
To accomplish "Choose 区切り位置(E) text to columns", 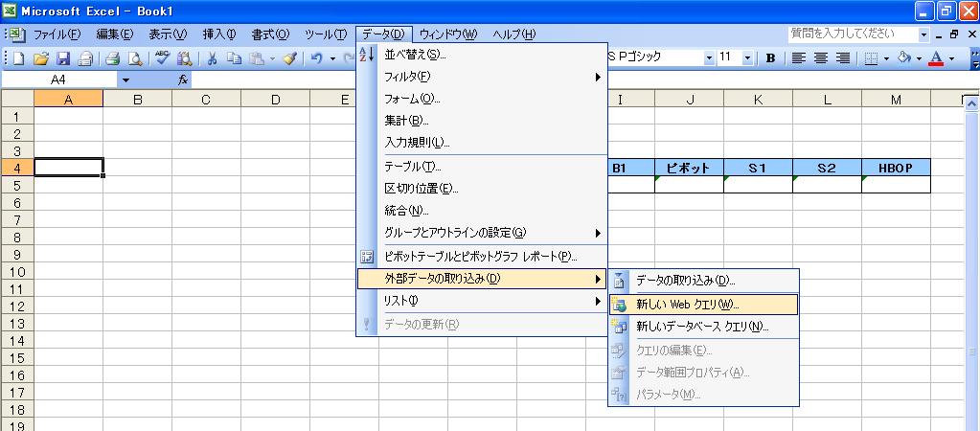I will (x=482, y=189).
